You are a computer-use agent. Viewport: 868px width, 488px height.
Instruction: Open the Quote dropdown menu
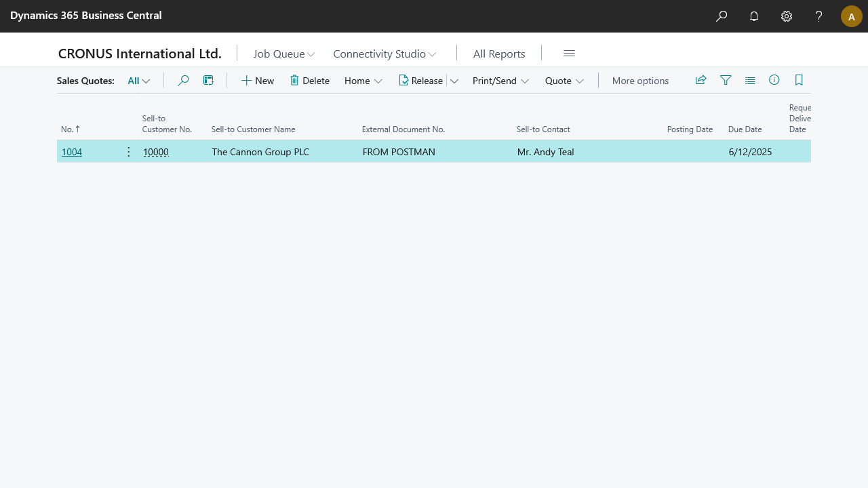click(x=564, y=81)
